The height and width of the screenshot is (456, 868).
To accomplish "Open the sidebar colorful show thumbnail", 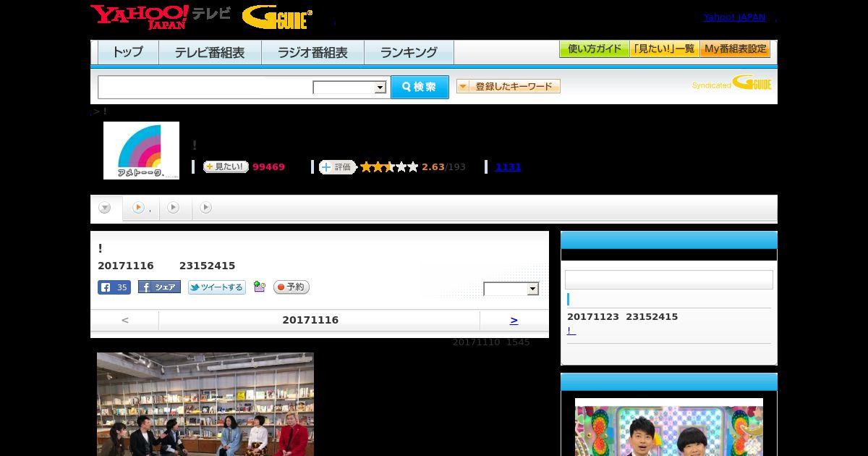I will [669, 427].
